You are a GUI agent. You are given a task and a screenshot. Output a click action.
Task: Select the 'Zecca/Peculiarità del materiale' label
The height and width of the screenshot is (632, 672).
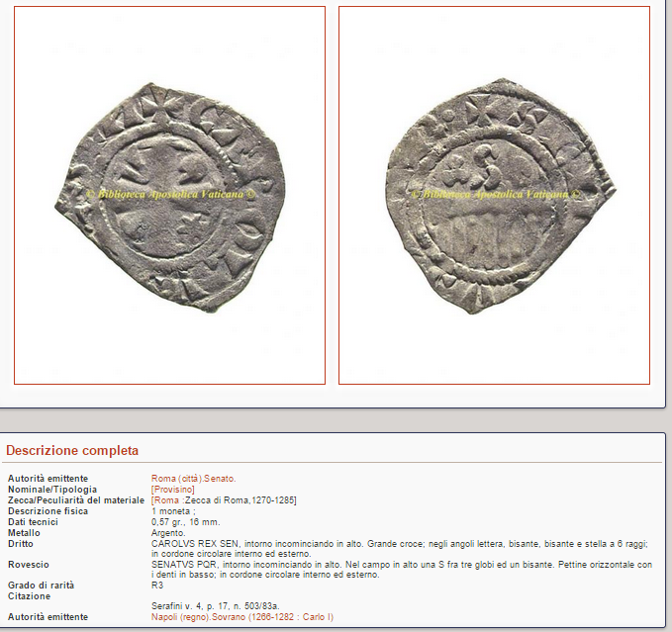(76, 500)
